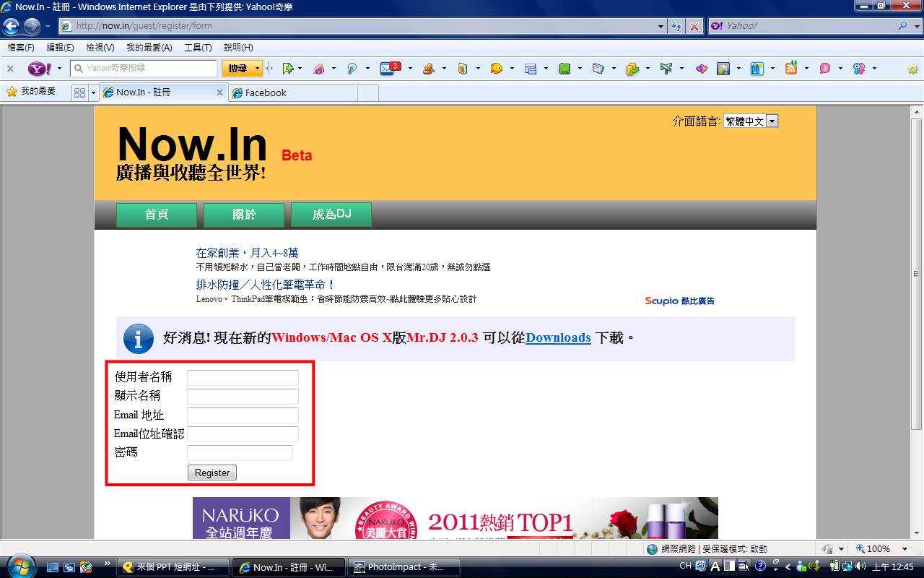Expand the 搜尋 button dropdown arrow
Screen dimensions: 924x578
coord(258,69)
